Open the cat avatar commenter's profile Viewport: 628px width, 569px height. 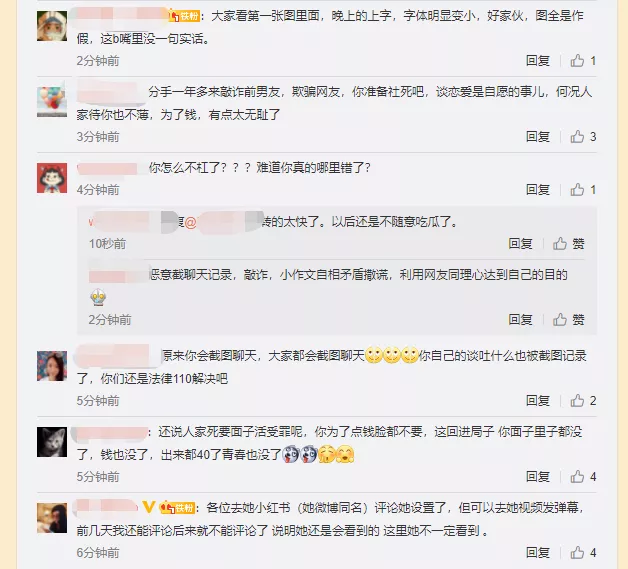[52, 442]
